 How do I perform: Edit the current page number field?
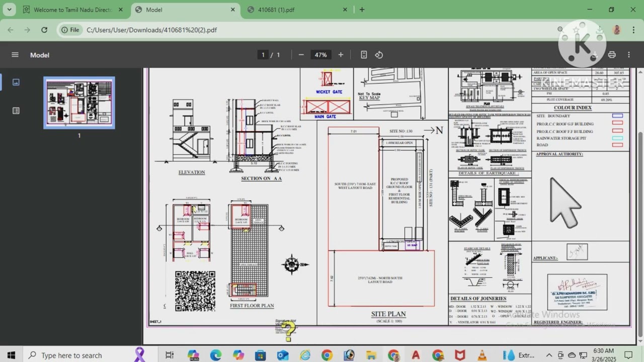pyautogui.click(x=263, y=55)
